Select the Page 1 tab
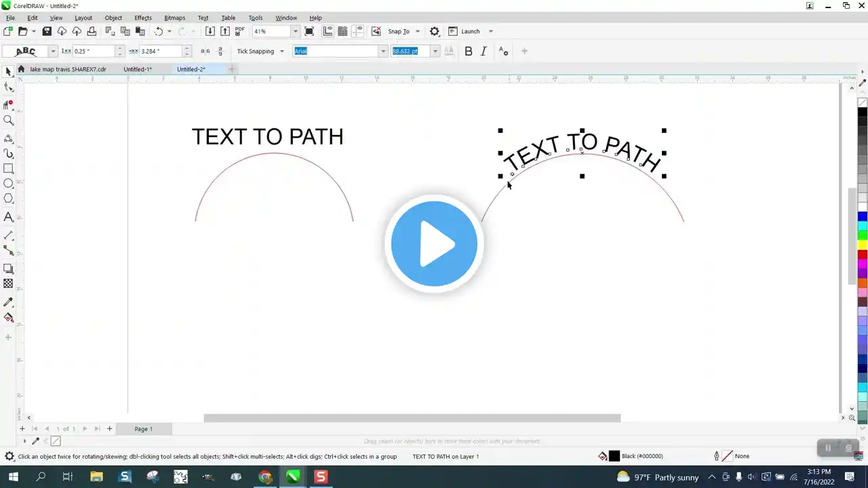Image resolution: width=868 pixels, height=488 pixels. tap(143, 429)
